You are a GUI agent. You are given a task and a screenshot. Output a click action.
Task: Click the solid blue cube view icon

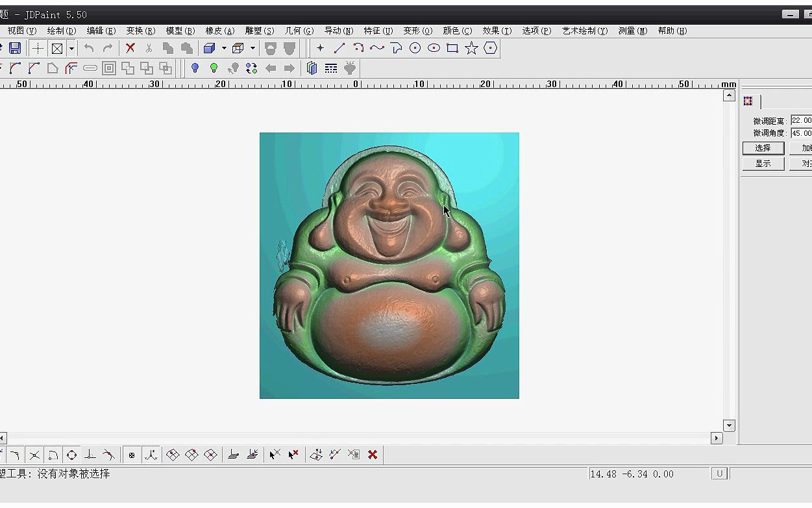pyautogui.click(x=209, y=48)
